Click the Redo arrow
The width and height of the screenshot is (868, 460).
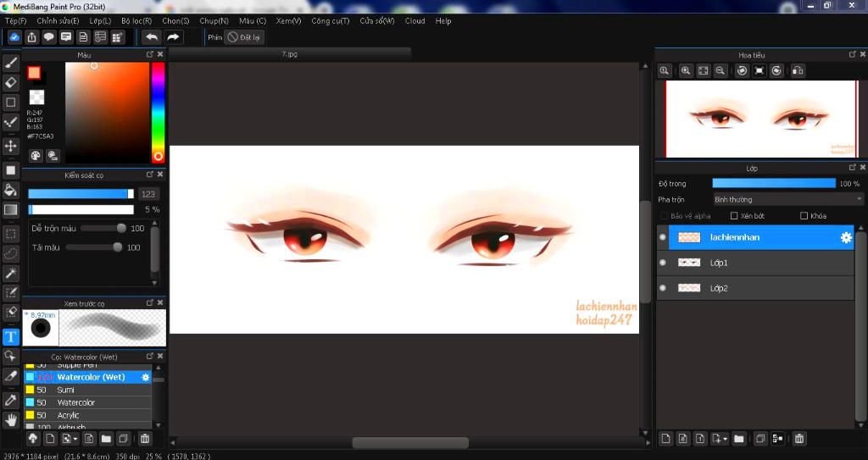pyautogui.click(x=173, y=37)
